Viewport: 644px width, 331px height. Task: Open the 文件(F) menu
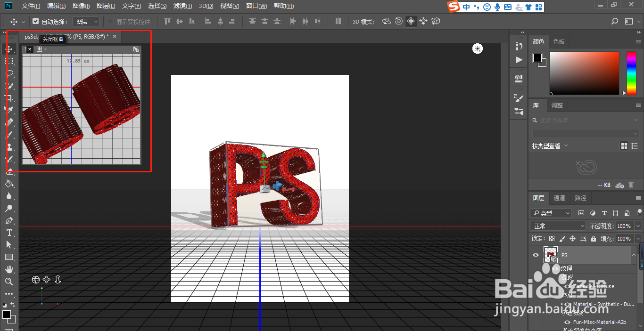point(31,6)
